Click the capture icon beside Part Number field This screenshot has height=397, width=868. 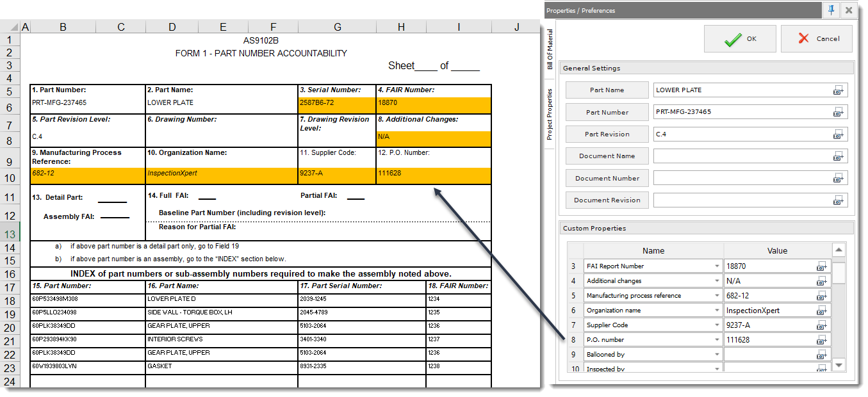839,112
